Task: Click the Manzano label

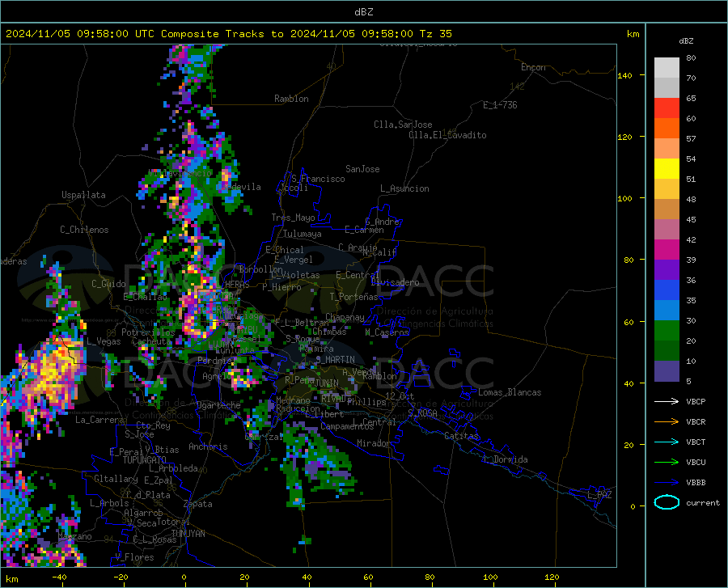Action: pyautogui.click(x=74, y=536)
